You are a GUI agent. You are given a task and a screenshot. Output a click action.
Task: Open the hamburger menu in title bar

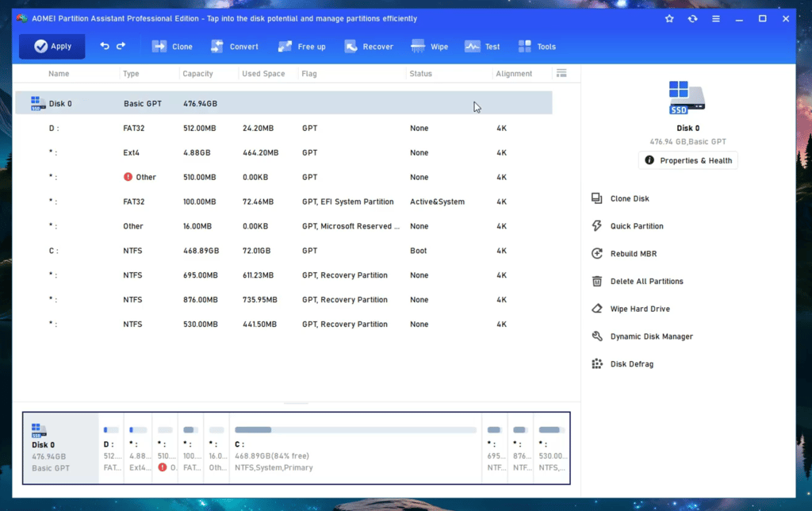coord(716,19)
